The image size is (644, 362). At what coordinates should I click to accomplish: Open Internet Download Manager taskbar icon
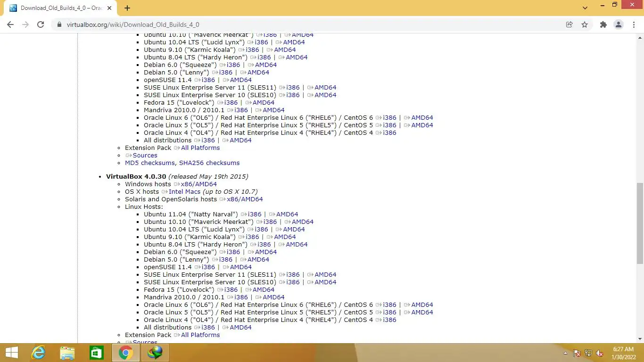pos(155,353)
